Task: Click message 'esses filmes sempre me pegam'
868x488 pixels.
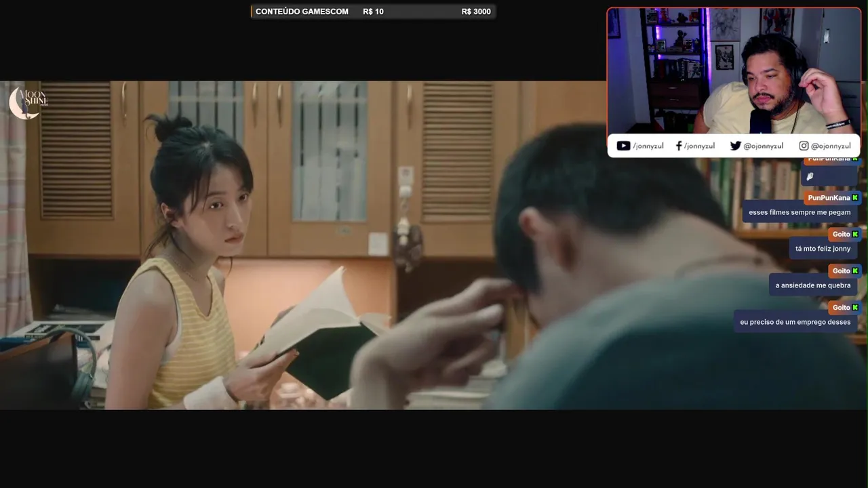Action: (800, 212)
